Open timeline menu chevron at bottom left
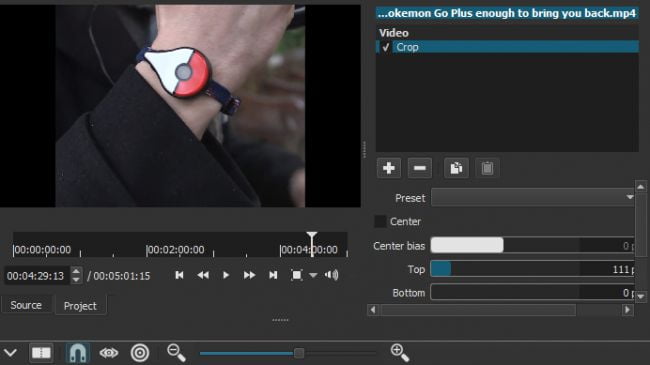Screen dimensions: 650x365 (10, 353)
